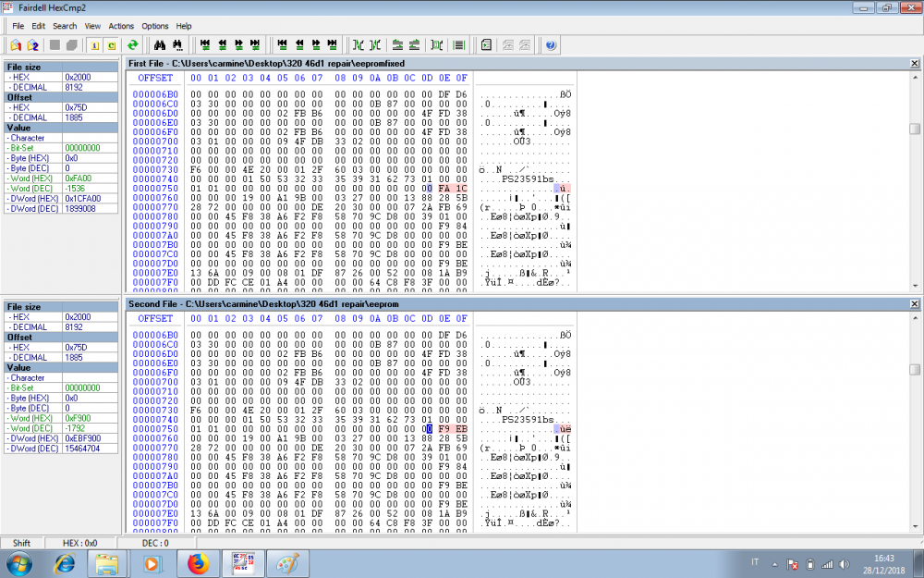
Task: Open the Options menu
Action: click(155, 26)
